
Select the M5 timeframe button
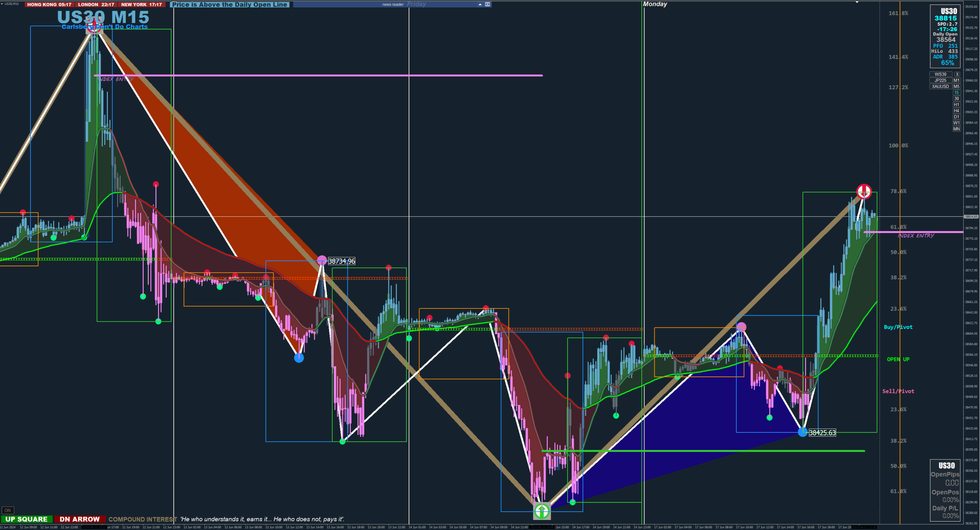(956, 86)
